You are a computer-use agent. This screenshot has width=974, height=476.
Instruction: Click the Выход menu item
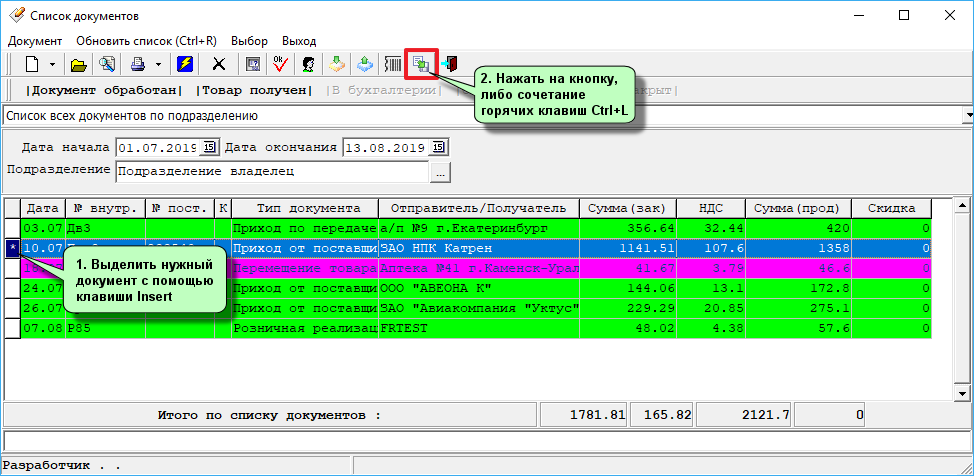click(299, 41)
